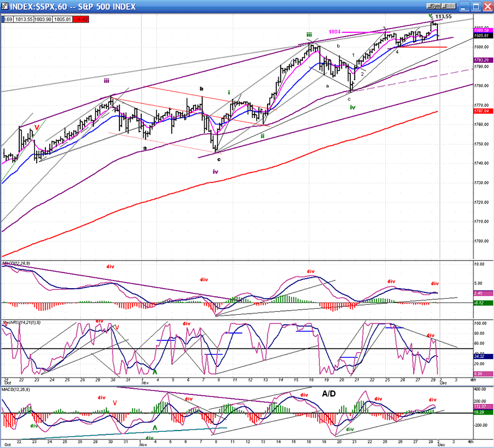This screenshot has width=494, height=448.
Task: Click the purple 1793.28 moving average tag
Action: (x=482, y=60)
